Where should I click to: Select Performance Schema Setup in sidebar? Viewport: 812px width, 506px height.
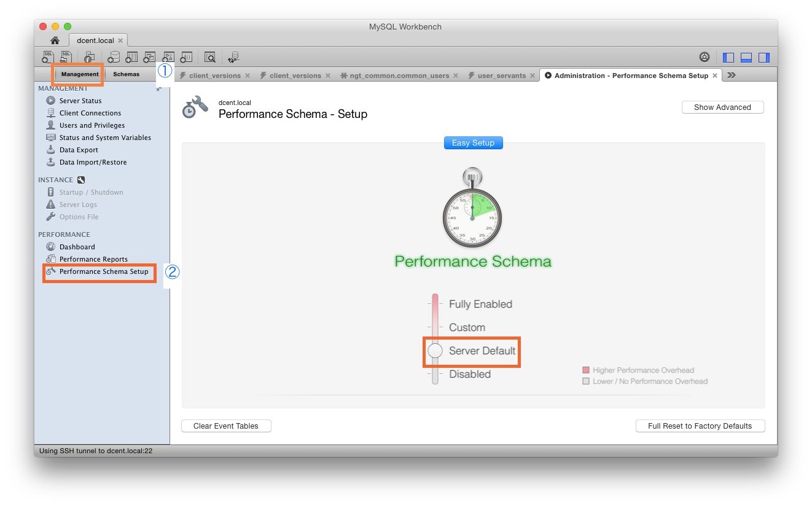point(104,271)
